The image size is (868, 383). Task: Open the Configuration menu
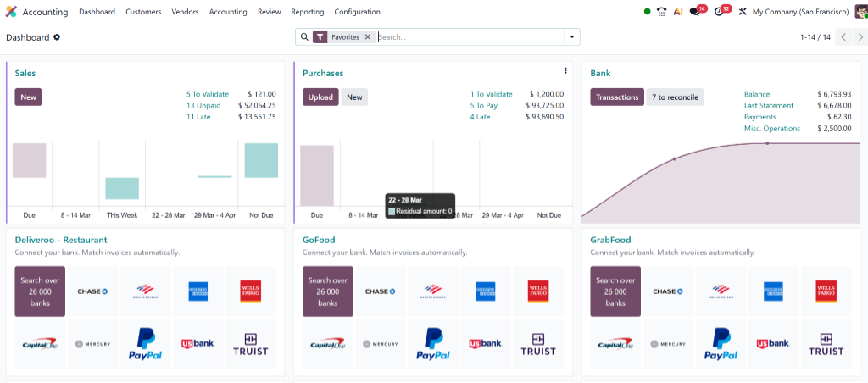tap(357, 12)
